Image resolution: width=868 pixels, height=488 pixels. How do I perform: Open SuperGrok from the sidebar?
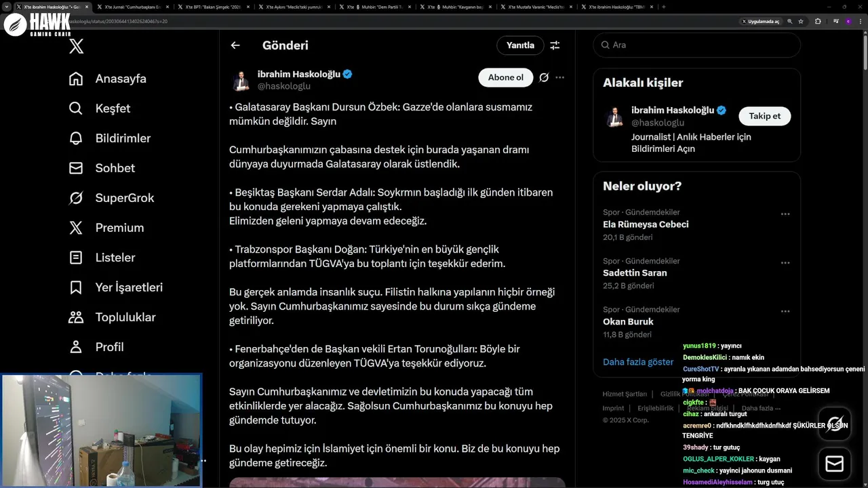click(x=111, y=198)
